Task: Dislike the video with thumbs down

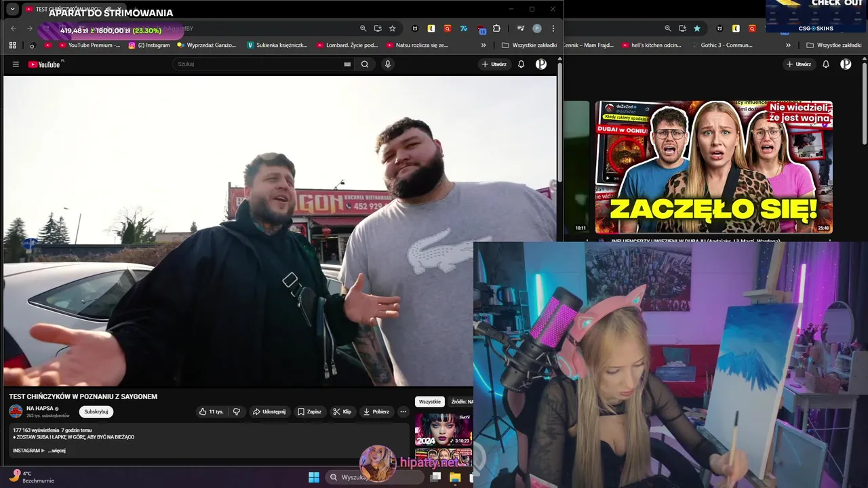Action: click(237, 411)
